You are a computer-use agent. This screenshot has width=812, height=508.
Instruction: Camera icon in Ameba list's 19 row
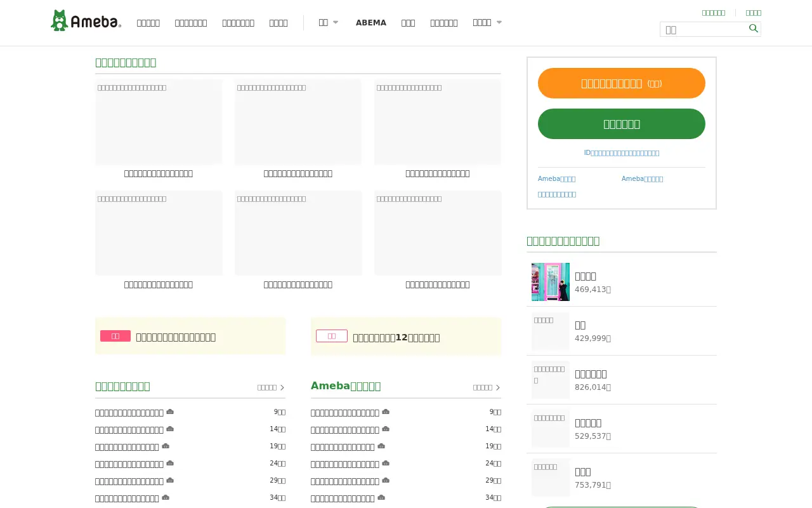pyautogui.click(x=381, y=446)
